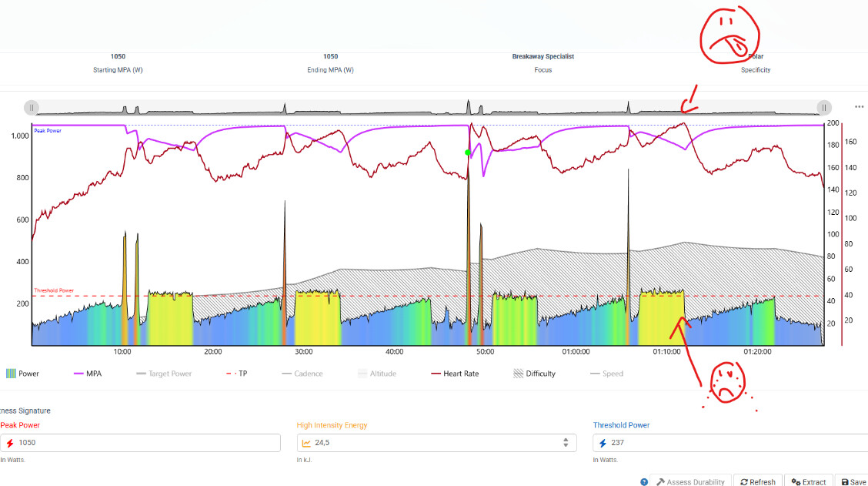868x486 pixels.
Task: Click the blue help question mark icon
Action: (644, 481)
